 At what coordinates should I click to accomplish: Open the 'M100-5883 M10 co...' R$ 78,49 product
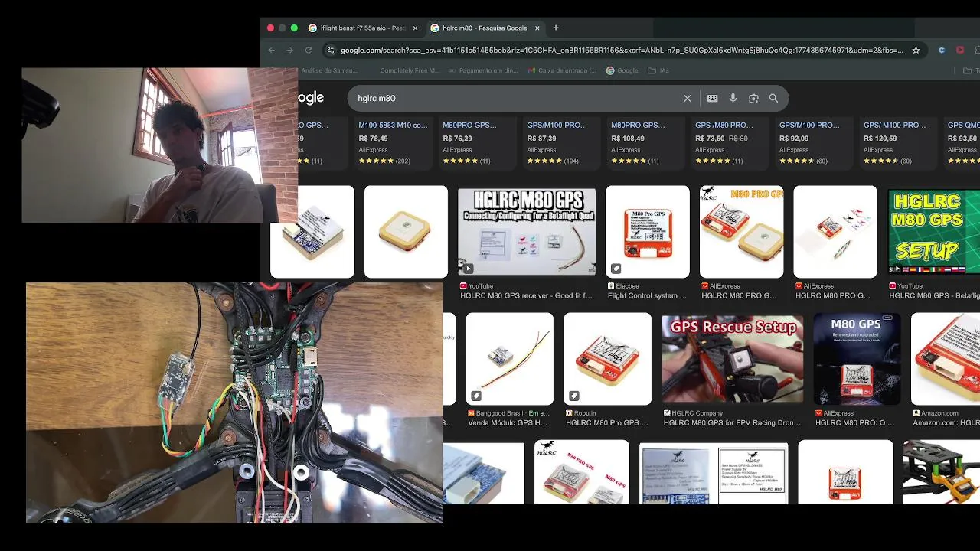(393, 142)
